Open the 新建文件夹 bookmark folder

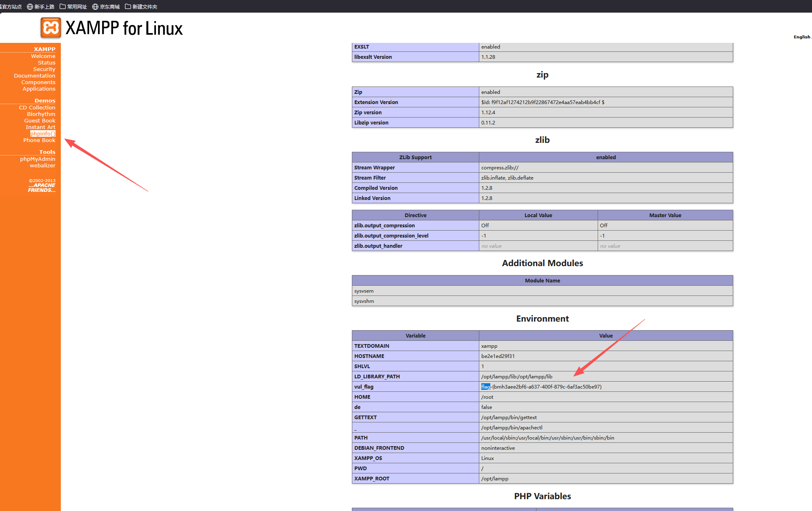point(141,7)
